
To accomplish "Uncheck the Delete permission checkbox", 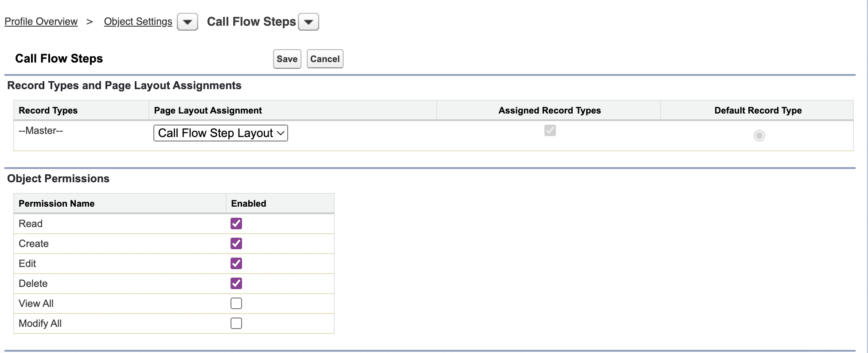I will [236, 283].
